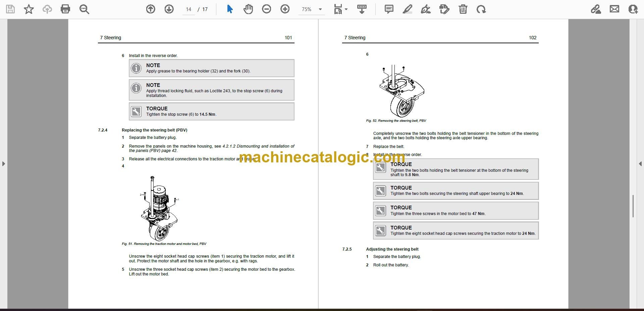
Task: Click the text 'Roll out the battery.'
Action: point(391,265)
